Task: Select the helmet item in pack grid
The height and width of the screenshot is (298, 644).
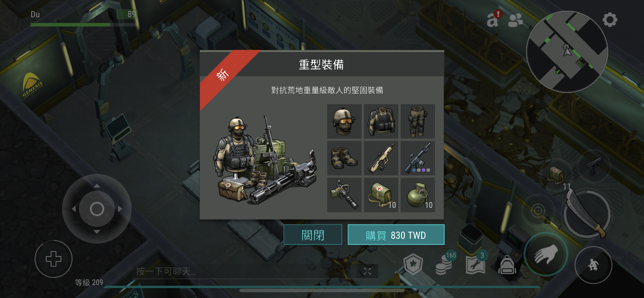Action: coord(344,121)
